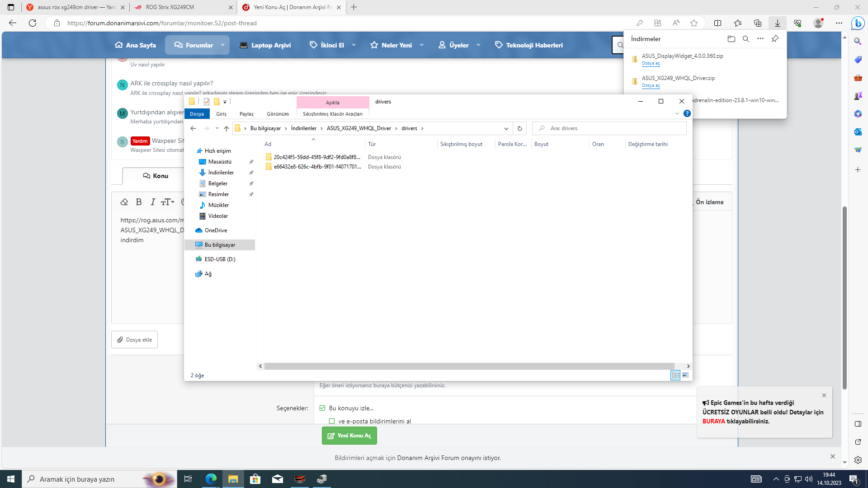The width and height of the screenshot is (868, 488).
Task: Click Edge sidebar search icon
Action: [858, 42]
